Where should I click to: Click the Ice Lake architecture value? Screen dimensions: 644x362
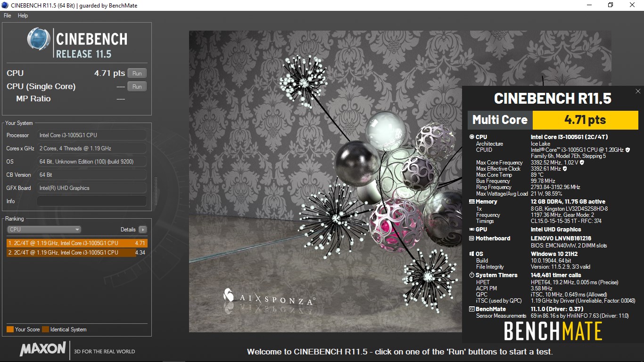point(540,144)
